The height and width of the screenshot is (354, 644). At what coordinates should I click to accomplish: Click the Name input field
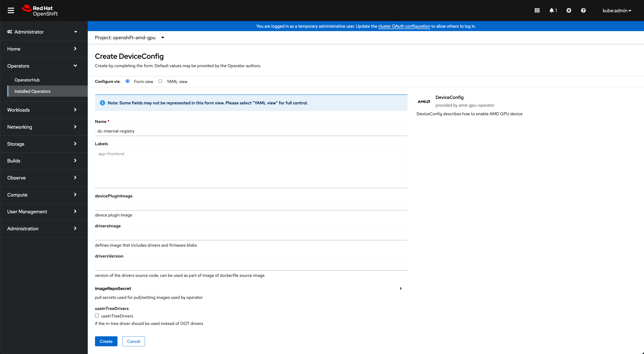click(251, 131)
